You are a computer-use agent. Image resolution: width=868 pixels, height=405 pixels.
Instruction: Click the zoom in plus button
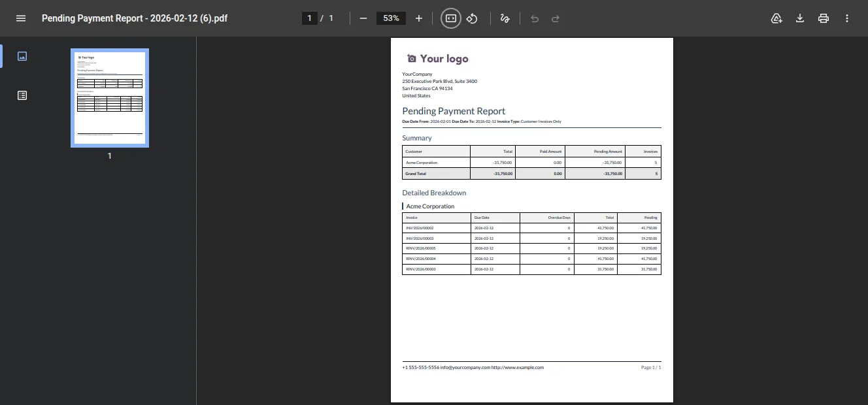point(419,18)
